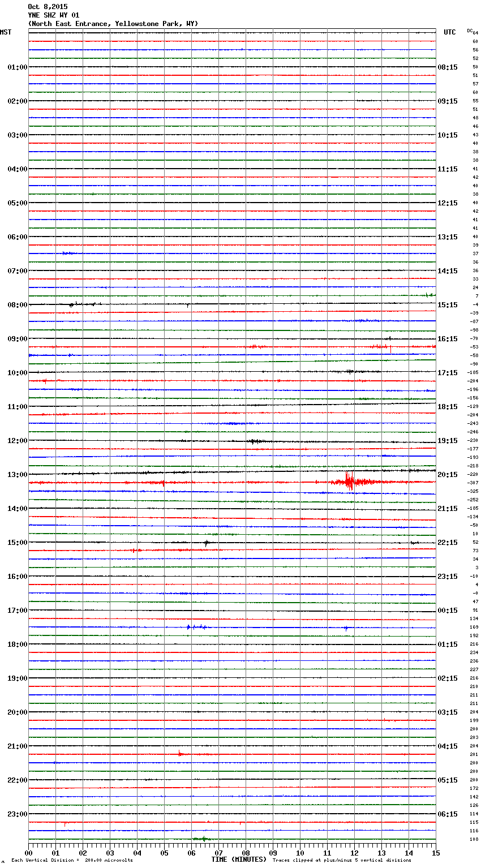
Task: Select the station code 'YNE SHZ WY 01'
Action: click(x=54, y=15)
